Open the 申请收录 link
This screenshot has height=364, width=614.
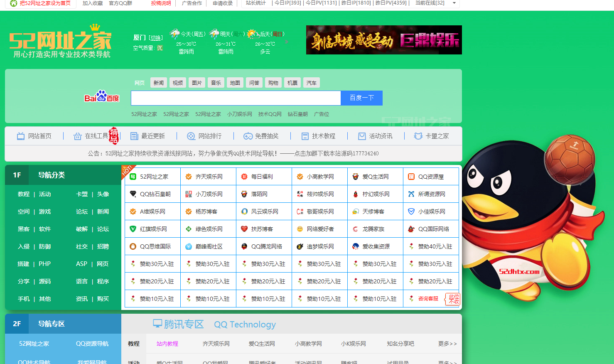pos(223,3)
